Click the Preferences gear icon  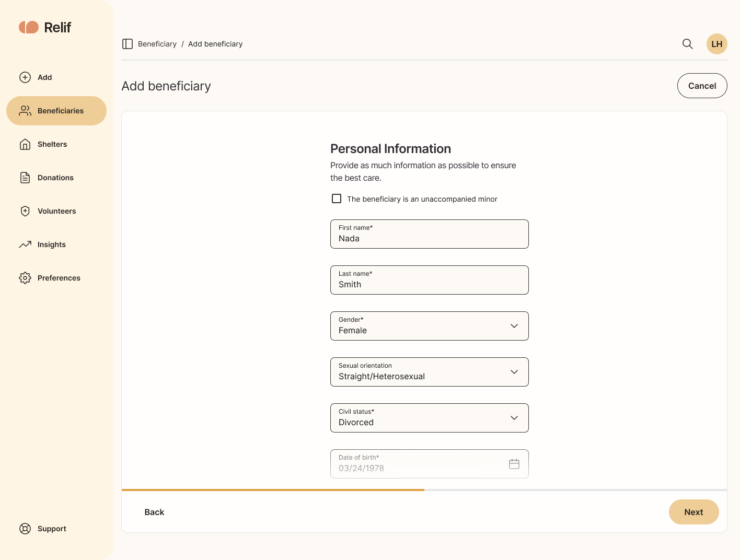pos(25,278)
